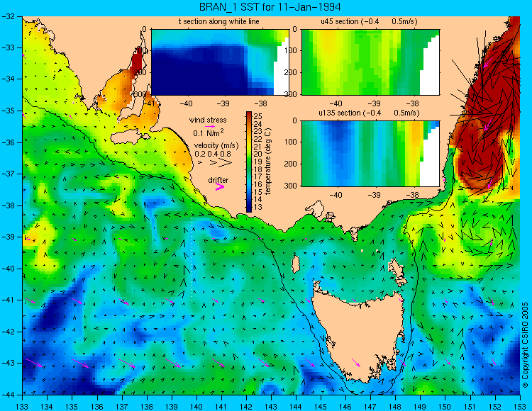Viewport: 532px width, 411px height.
Task: Click the "Copyright CSIRO 2005" vertical text
Action: (525, 345)
